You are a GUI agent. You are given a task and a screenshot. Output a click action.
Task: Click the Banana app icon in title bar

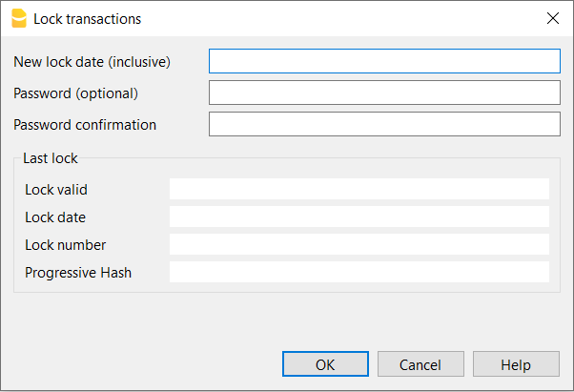[x=17, y=18]
